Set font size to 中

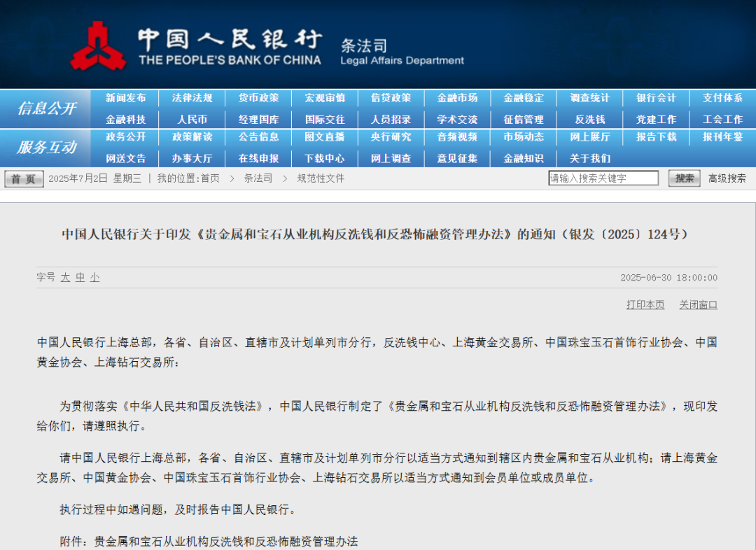[80, 277]
